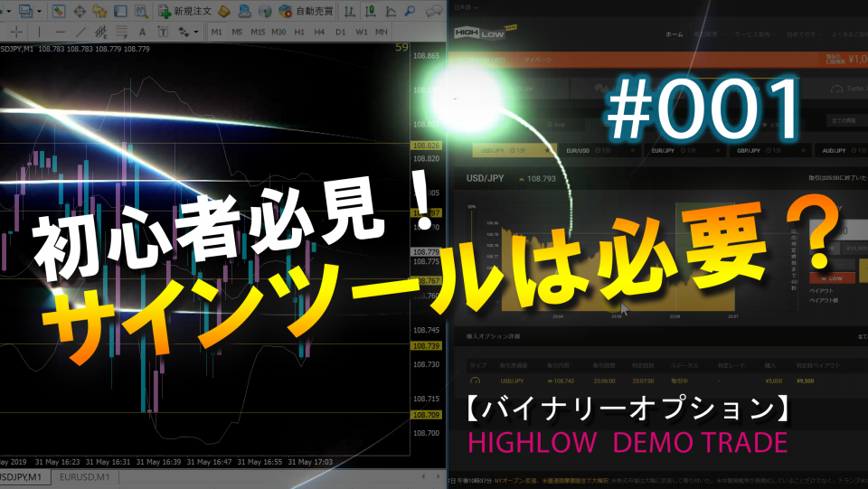Click chart tabs scroll-left arrow
This screenshot has width=868, height=489.
click(423, 476)
